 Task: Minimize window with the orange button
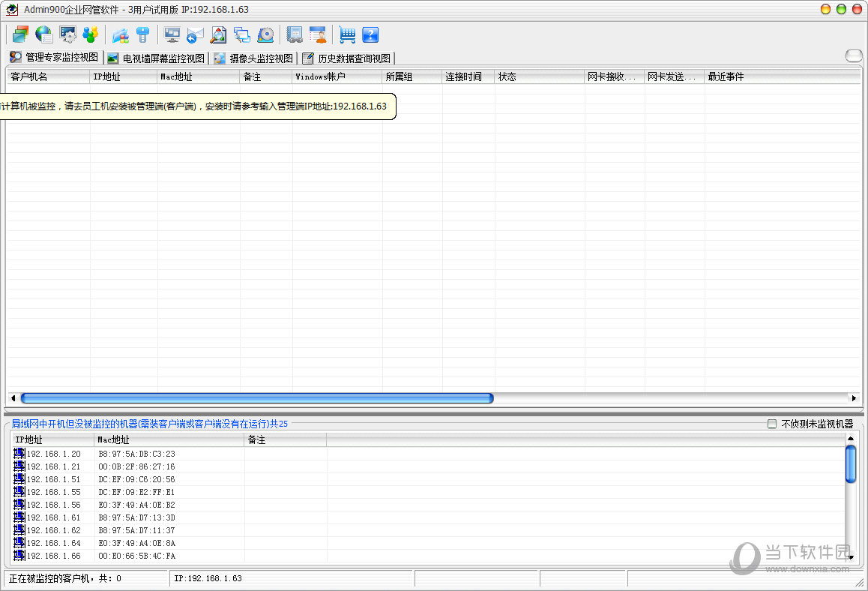coord(825,9)
